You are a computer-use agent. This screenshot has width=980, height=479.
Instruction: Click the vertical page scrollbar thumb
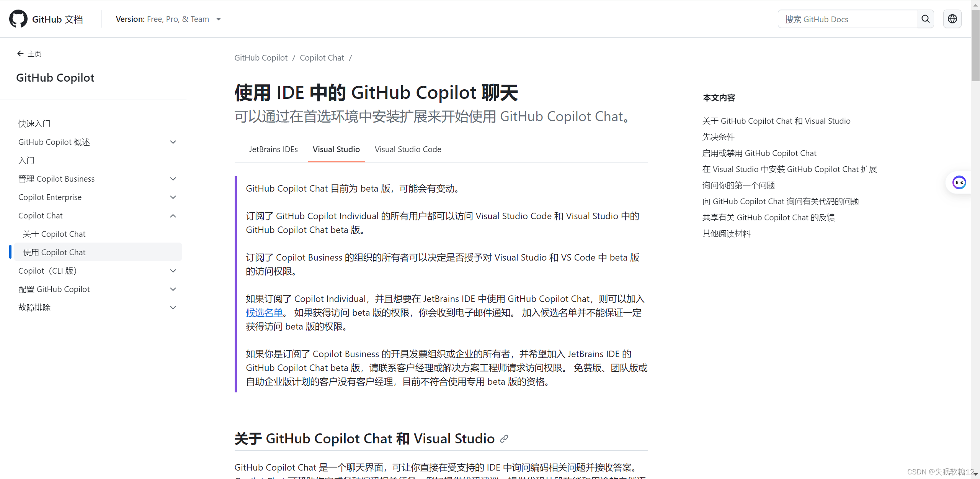tap(975, 46)
